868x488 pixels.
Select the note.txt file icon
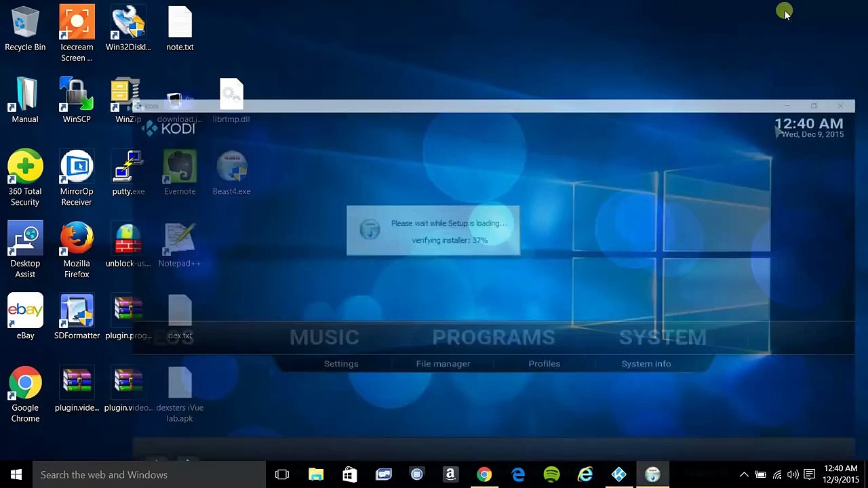pos(180,29)
